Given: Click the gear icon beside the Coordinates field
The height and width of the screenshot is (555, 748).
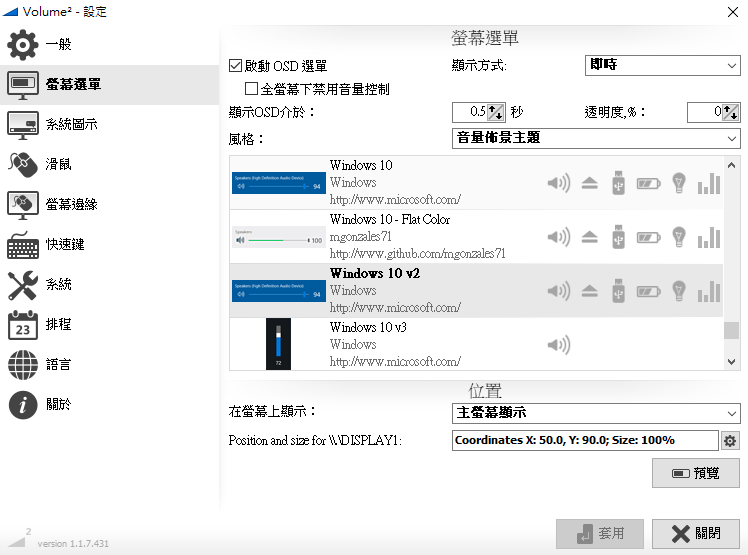Looking at the screenshot, I should tap(730, 441).
